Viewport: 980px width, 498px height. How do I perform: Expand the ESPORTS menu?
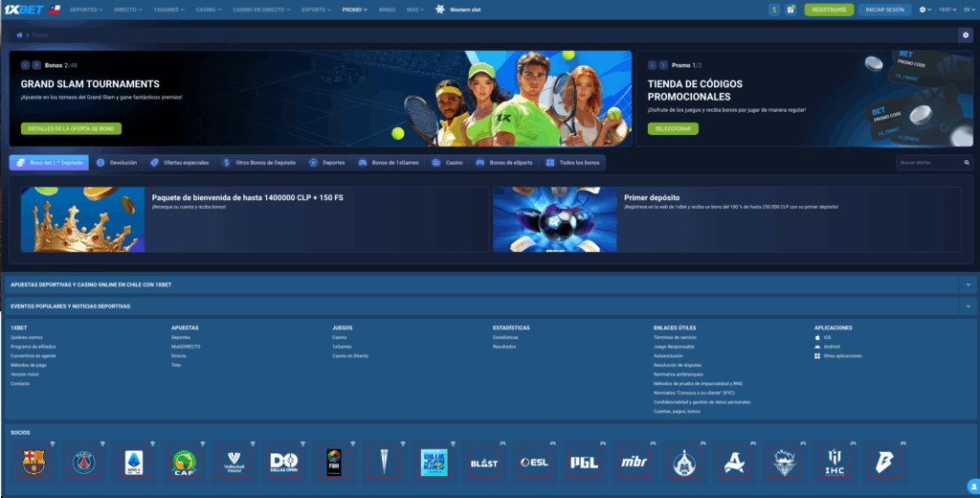click(x=316, y=10)
